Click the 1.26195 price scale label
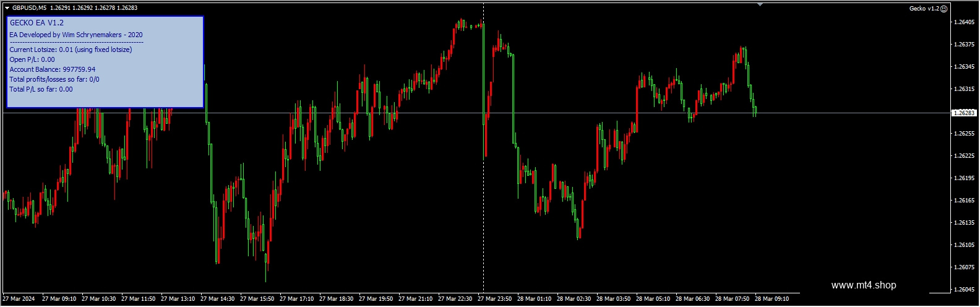The height and width of the screenshot is (307, 980). 964,178
